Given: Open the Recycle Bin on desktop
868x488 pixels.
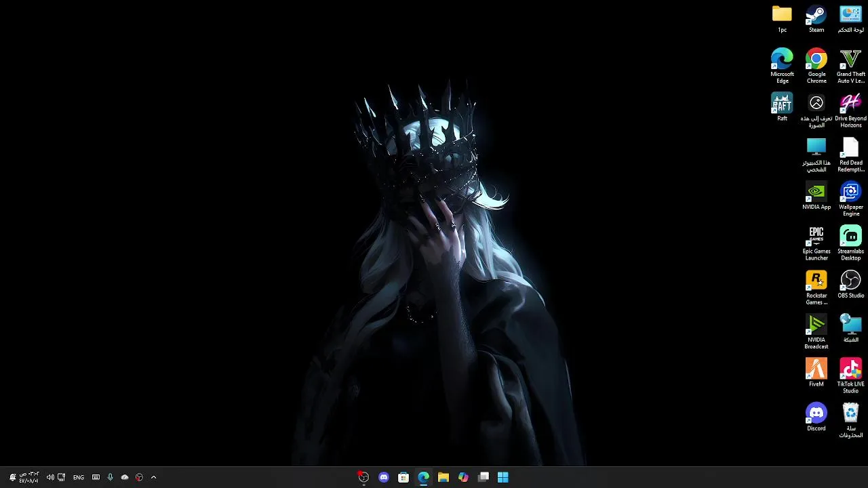Looking at the screenshot, I should (850, 420).
